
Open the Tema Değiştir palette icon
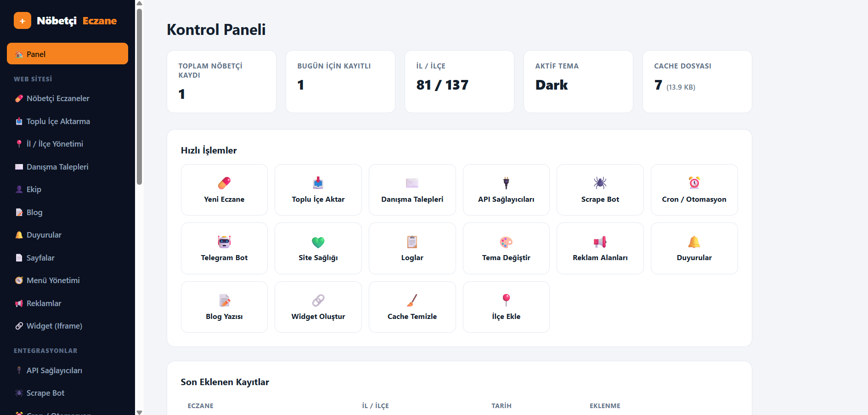[506, 242]
